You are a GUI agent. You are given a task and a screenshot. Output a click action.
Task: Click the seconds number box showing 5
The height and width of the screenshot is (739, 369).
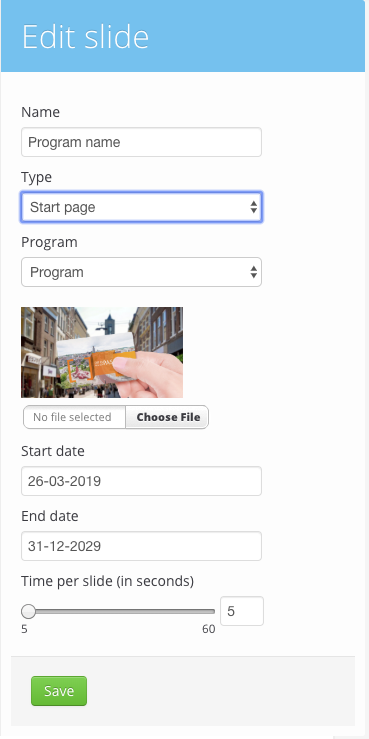click(x=242, y=611)
